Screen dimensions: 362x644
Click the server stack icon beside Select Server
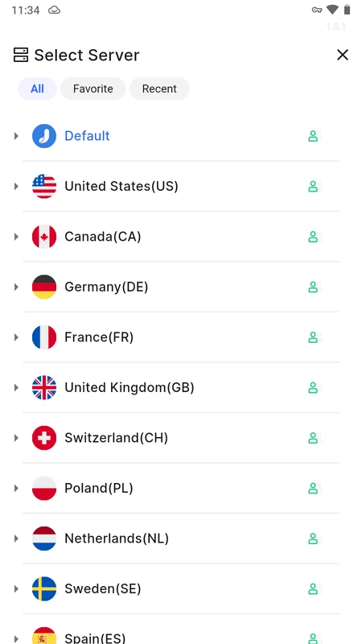point(21,55)
